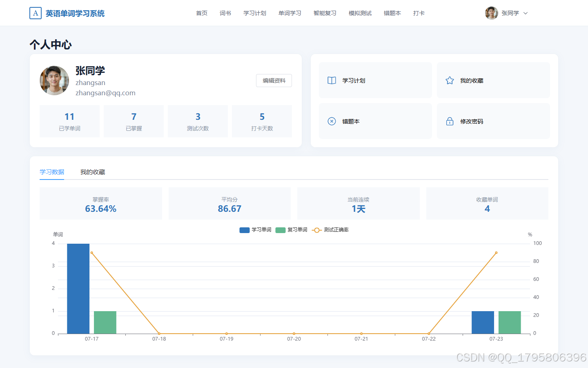
Task: Open 首页 in the top navigation
Action: tap(202, 13)
